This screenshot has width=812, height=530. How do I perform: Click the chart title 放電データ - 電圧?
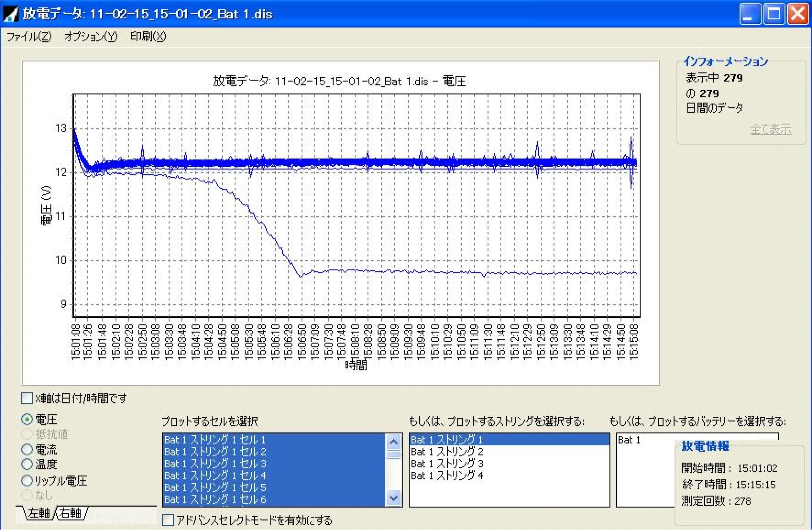click(x=340, y=81)
